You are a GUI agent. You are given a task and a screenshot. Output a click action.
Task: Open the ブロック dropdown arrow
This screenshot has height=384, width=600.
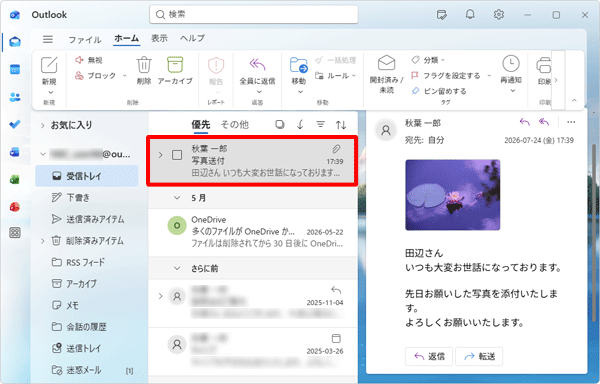coord(124,76)
